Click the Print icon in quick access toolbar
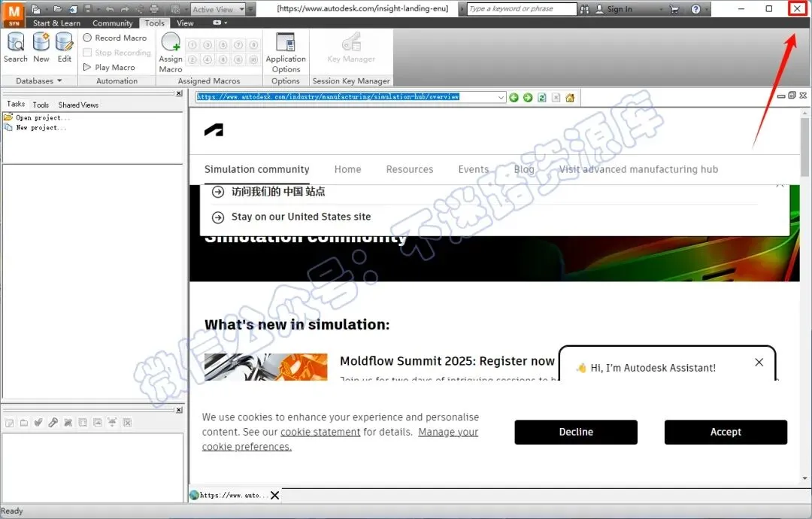The height and width of the screenshot is (519, 812). pyautogui.click(x=154, y=9)
